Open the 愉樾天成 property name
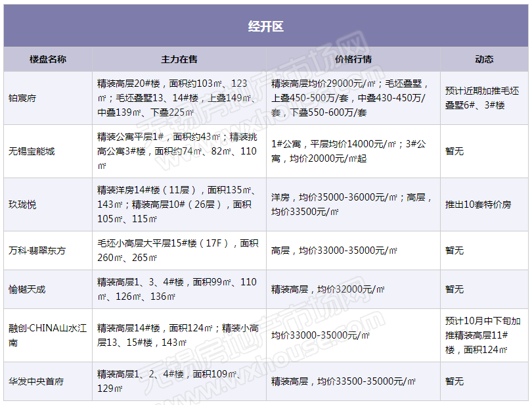This screenshot has height=405, width=532. point(27,289)
